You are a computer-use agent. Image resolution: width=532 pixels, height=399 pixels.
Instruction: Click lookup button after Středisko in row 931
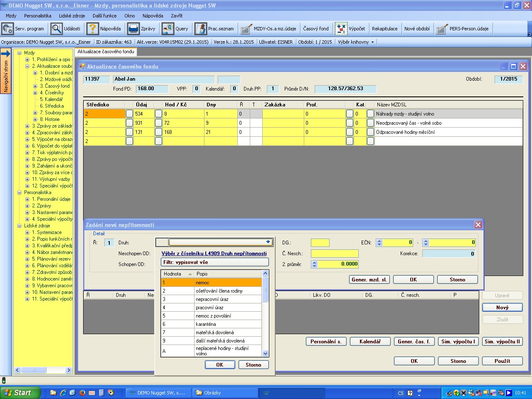(130, 123)
